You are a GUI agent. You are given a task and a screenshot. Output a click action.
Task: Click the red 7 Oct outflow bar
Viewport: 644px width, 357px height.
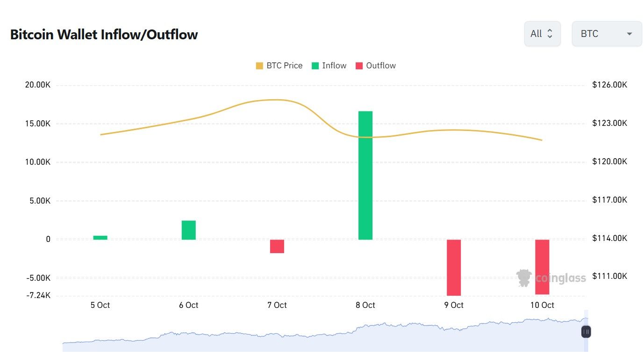277,246
